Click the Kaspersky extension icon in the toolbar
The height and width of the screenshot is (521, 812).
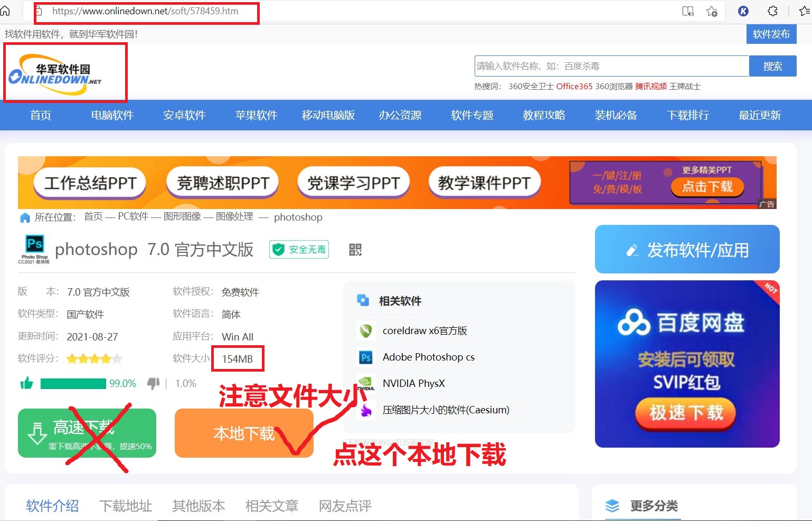click(x=743, y=11)
